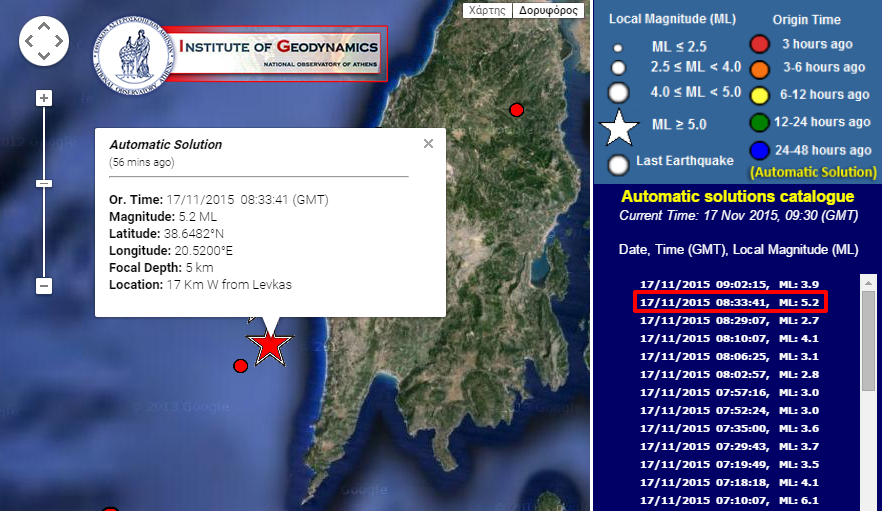Click the zoom slider handle
Screen dimensions: 882x511
pyautogui.click(x=44, y=183)
